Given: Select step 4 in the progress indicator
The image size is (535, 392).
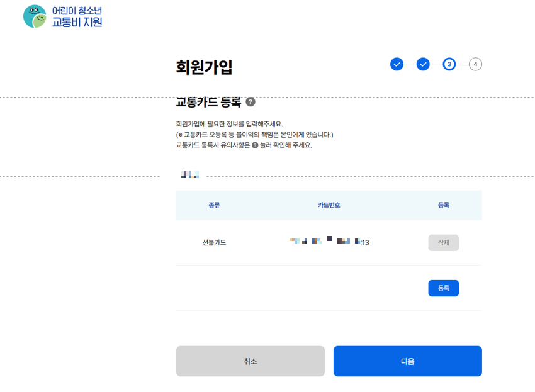Looking at the screenshot, I should tap(474, 64).
